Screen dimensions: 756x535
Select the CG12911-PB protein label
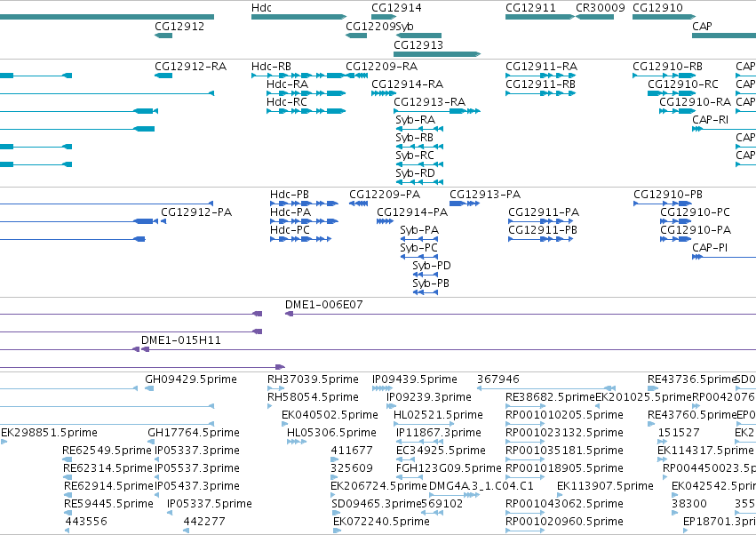pyautogui.click(x=543, y=230)
